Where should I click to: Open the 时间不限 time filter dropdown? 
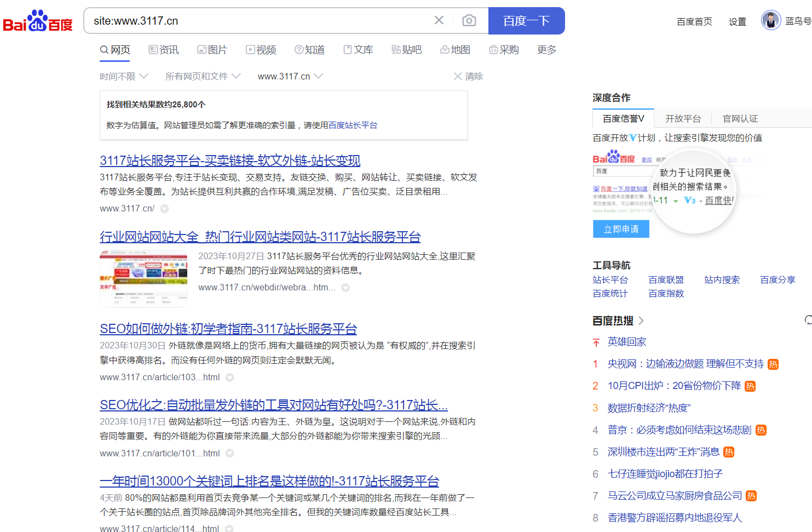[x=124, y=76]
